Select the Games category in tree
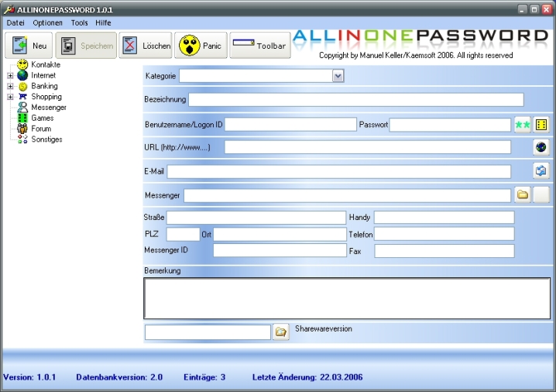Image resolution: width=556 pixels, height=392 pixels. point(42,118)
